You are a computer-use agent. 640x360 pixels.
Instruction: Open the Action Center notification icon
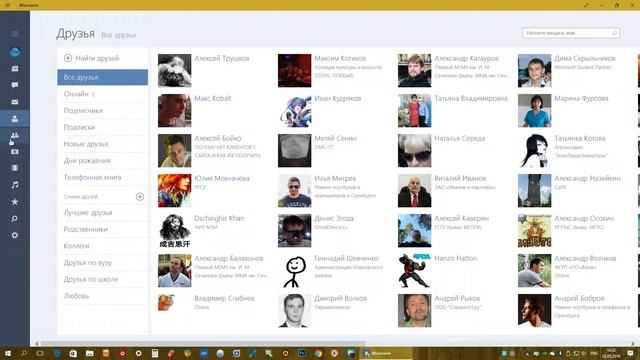631,353
